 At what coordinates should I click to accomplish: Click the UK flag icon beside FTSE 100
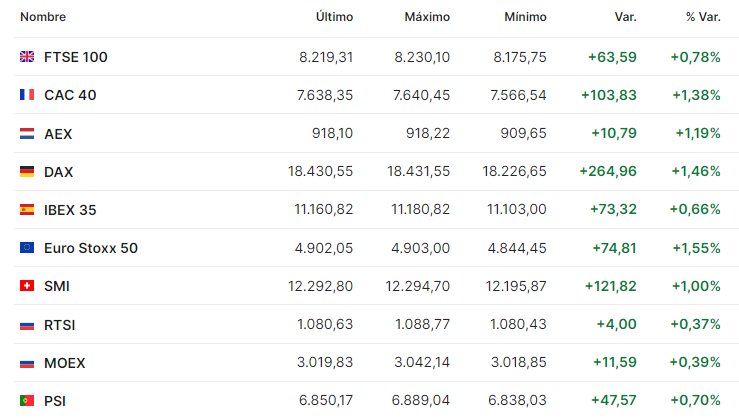[x=27, y=57]
